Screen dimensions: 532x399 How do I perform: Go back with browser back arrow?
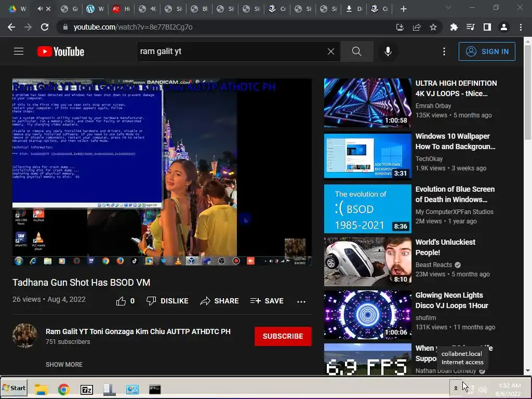point(11,27)
